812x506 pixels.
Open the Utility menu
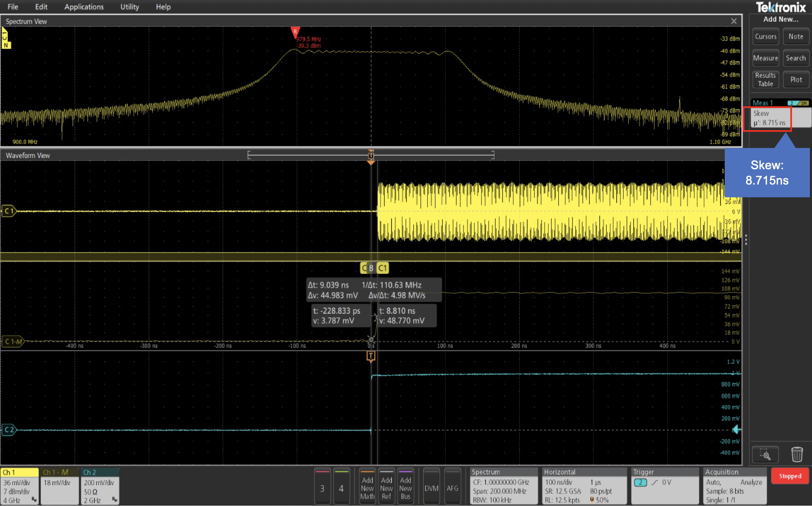[129, 7]
